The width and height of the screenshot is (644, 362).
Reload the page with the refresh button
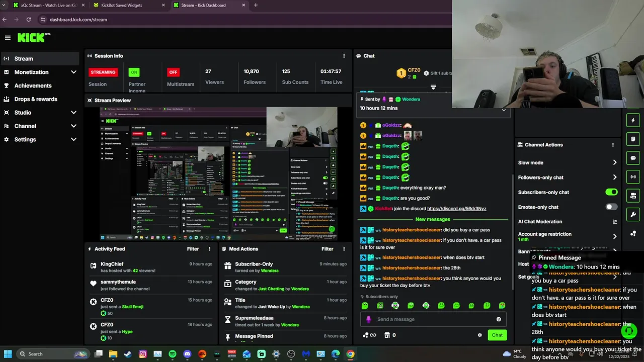[x=29, y=20]
